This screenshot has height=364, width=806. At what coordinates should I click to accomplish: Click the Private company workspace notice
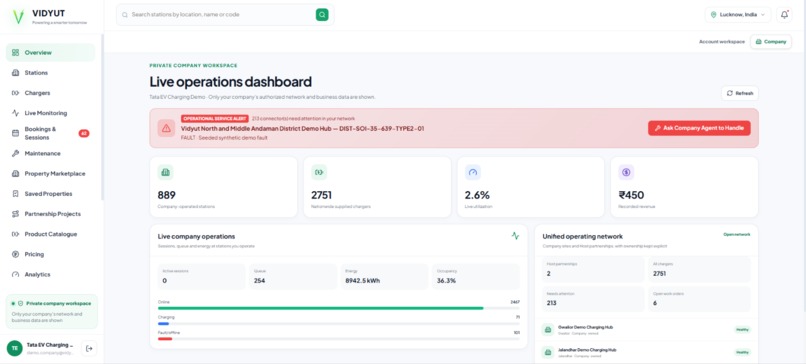coord(51,312)
